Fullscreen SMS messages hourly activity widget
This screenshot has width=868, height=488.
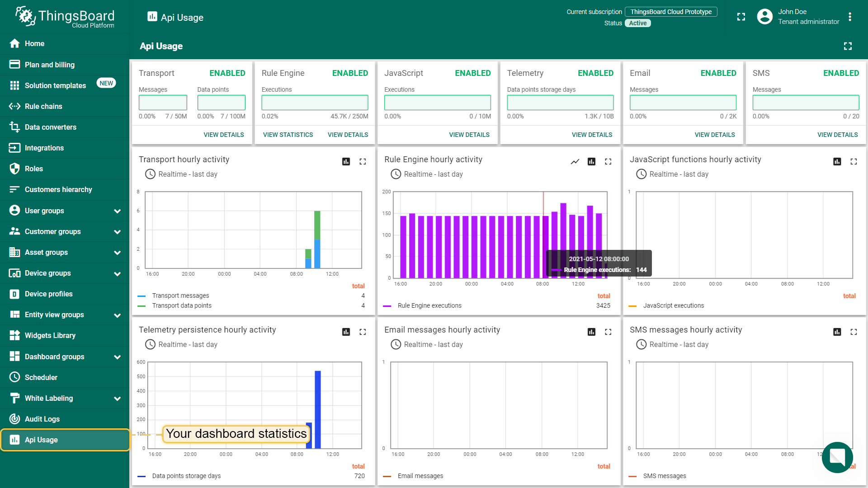click(854, 332)
